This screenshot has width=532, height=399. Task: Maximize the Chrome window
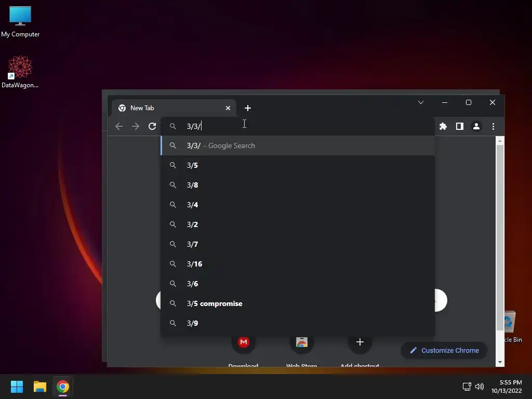pyautogui.click(x=469, y=102)
